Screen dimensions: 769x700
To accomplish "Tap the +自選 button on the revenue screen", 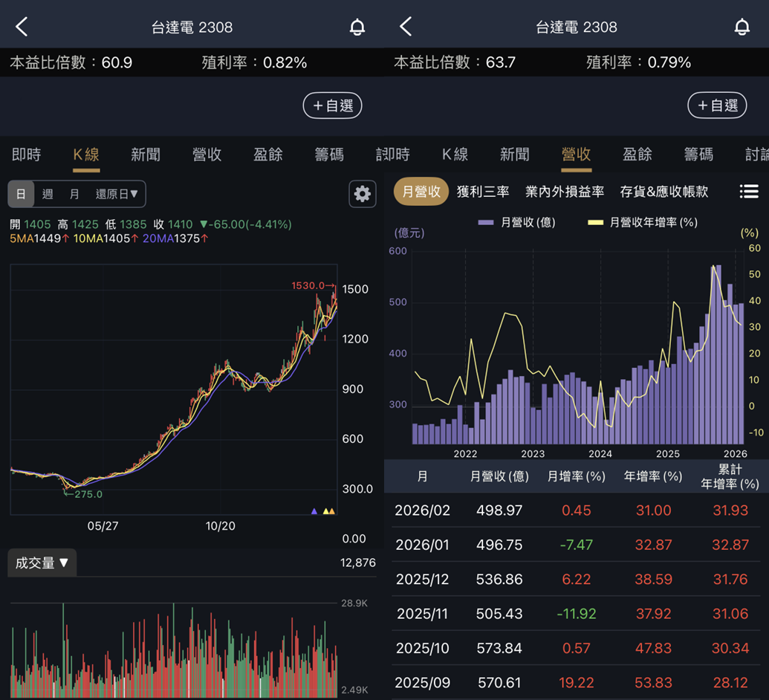I will point(716,105).
